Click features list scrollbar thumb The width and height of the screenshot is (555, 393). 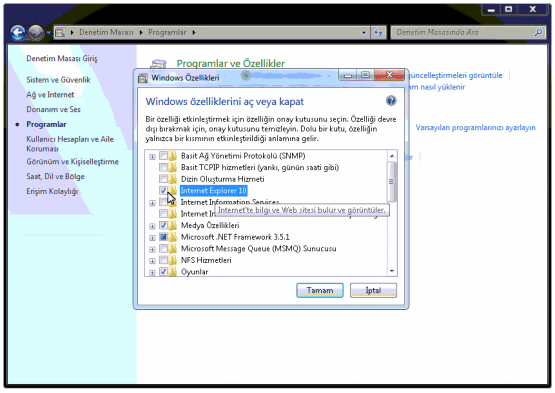click(x=391, y=181)
